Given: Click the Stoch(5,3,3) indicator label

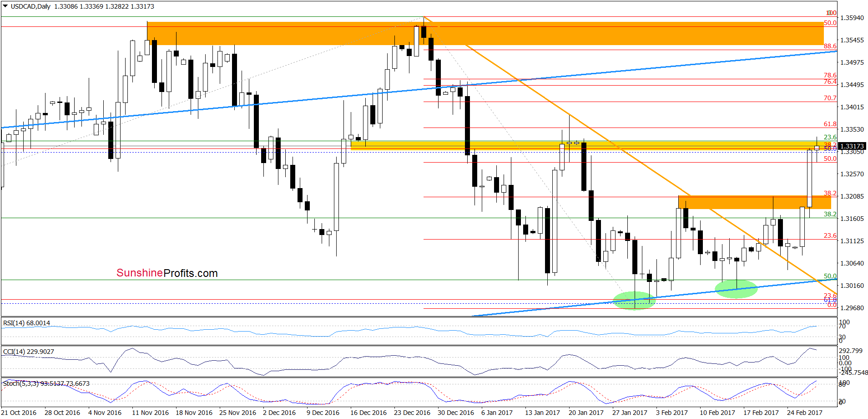Looking at the screenshot, I should click(46, 383).
